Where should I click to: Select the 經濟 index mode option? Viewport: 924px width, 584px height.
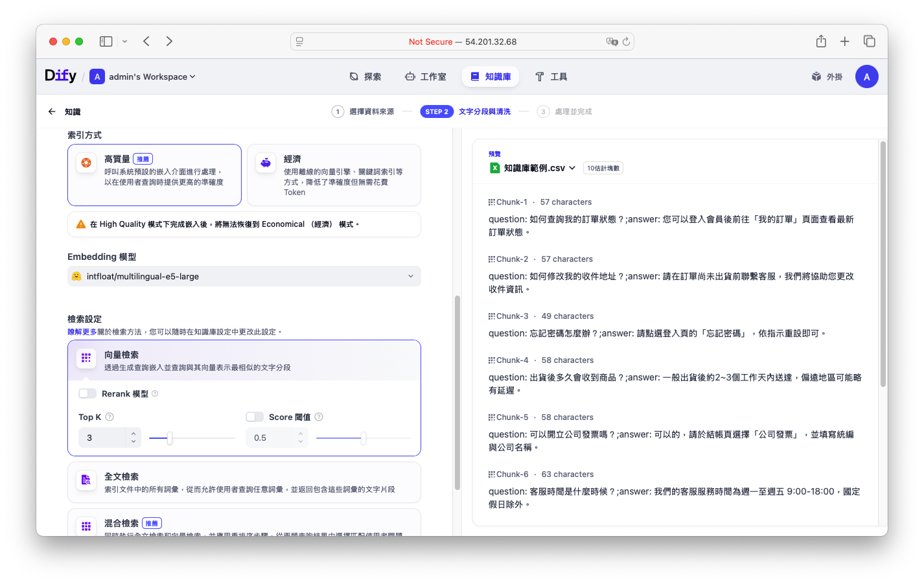(x=334, y=175)
